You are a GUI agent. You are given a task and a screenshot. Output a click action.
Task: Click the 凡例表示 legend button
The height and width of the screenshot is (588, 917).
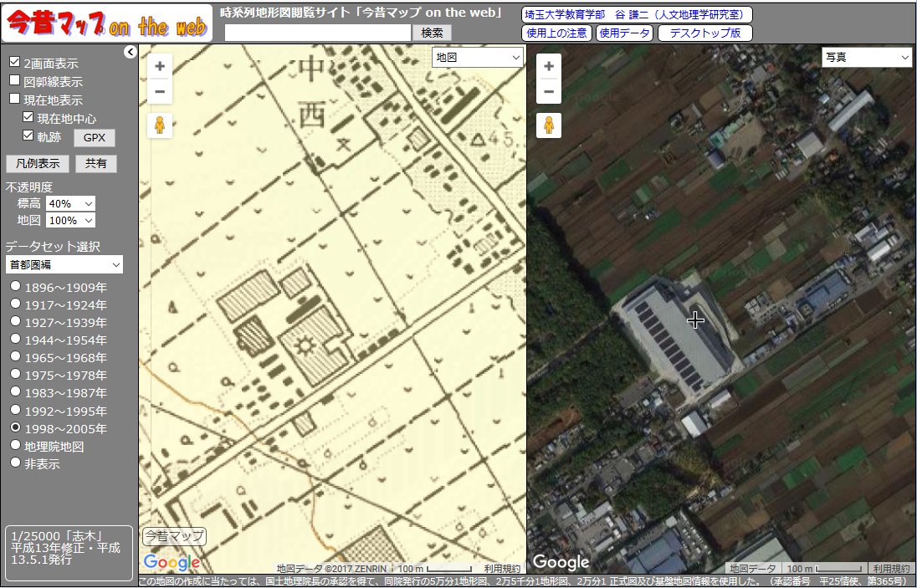tap(38, 164)
